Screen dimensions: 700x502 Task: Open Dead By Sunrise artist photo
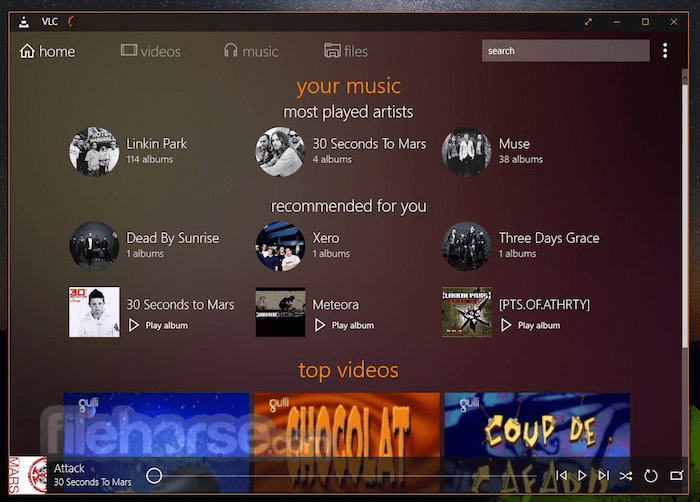coord(94,246)
